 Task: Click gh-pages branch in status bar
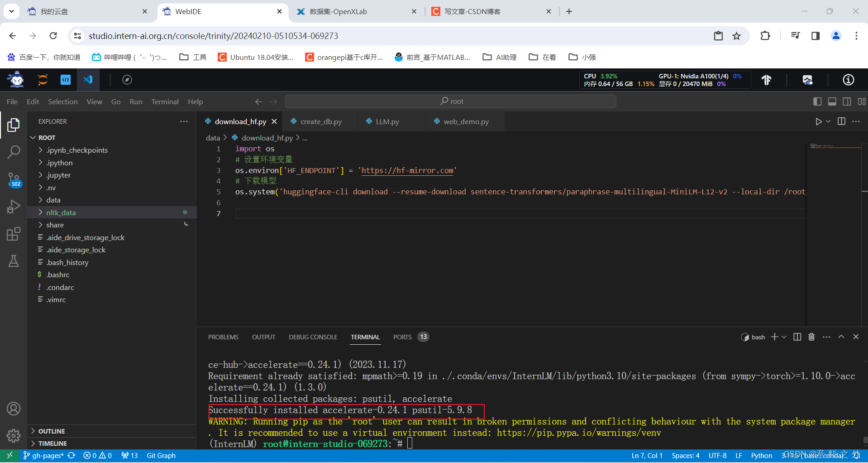43,455
